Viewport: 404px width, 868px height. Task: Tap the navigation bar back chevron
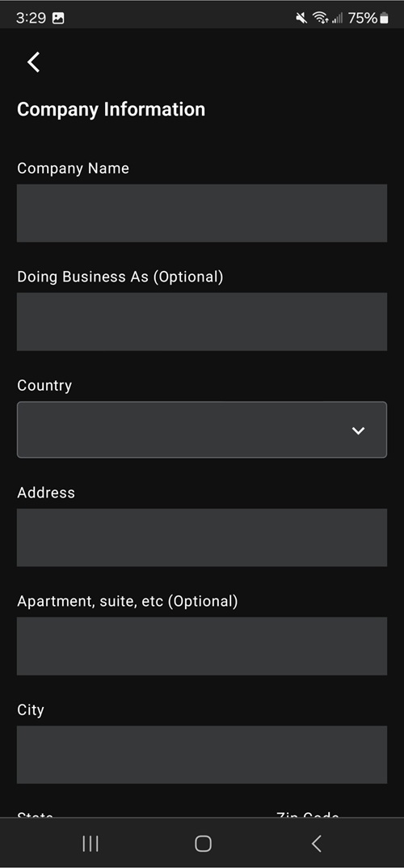(316, 844)
